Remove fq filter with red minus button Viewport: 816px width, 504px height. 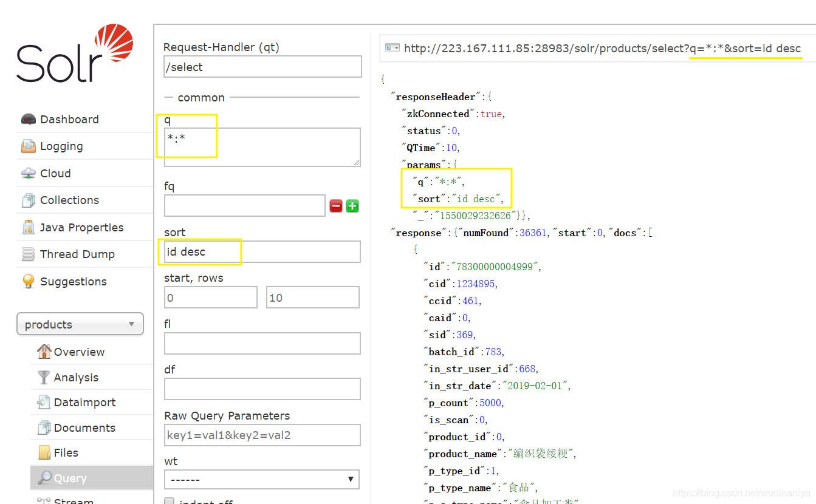pos(336,206)
